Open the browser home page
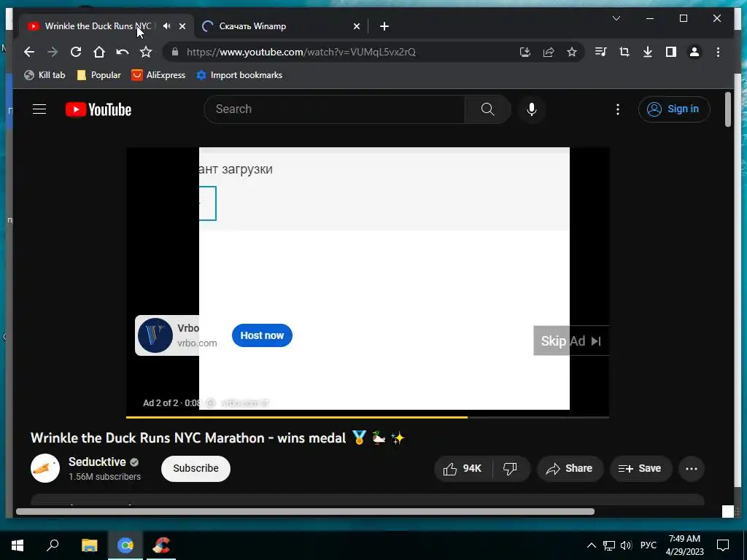This screenshot has height=560, width=747. click(99, 52)
